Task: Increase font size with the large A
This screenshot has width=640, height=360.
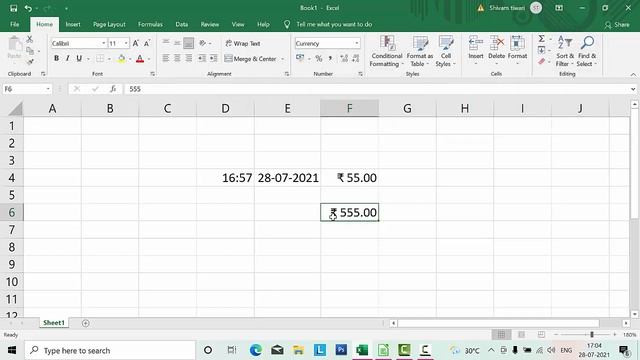Action: pos(136,43)
